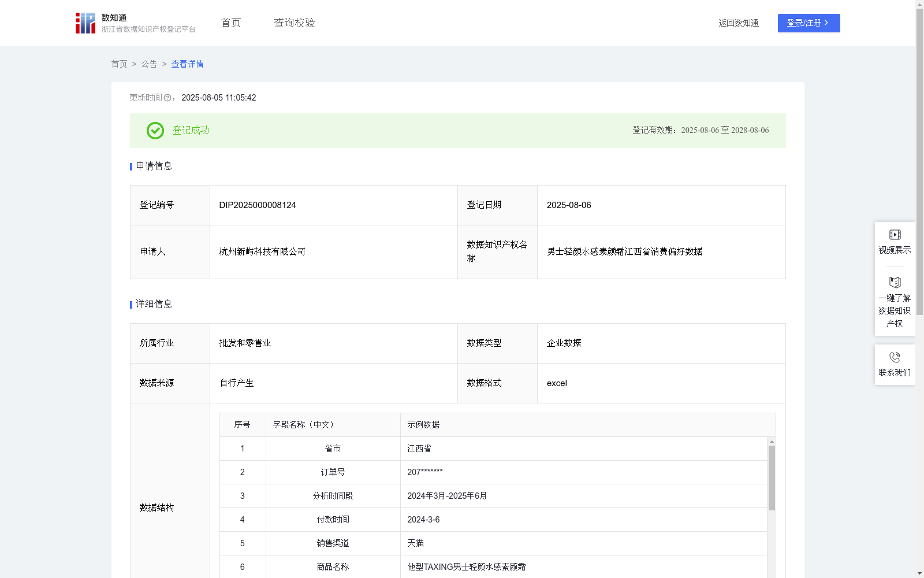Click the excel data format value
Screen dimensions: 924x578
pyautogui.click(x=557, y=383)
